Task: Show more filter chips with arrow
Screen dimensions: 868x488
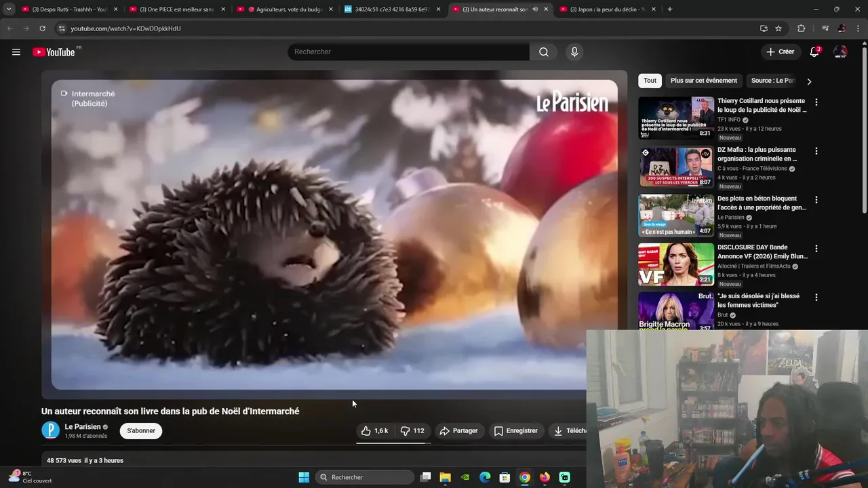Action: [809, 81]
